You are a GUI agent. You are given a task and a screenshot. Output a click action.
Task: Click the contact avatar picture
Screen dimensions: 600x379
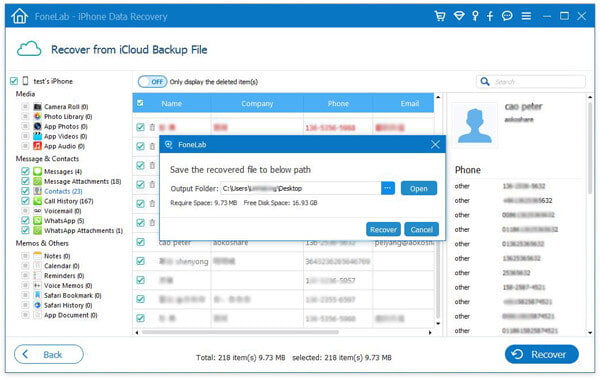coord(475,126)
